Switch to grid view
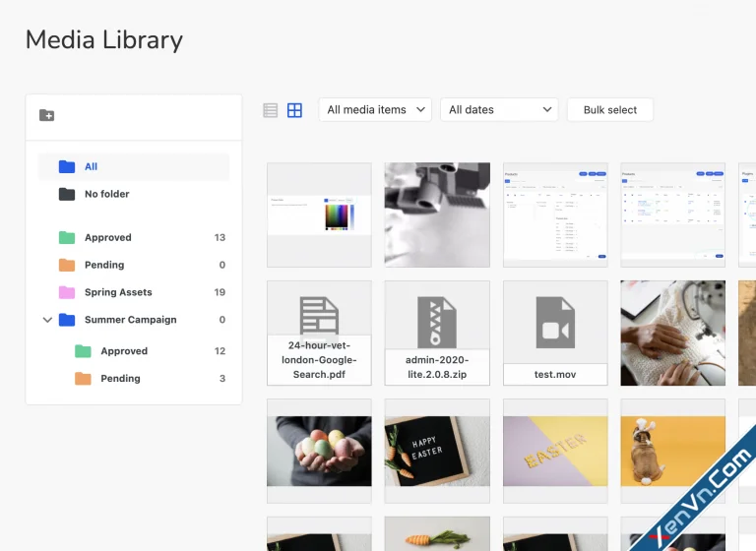 [294, 110]
